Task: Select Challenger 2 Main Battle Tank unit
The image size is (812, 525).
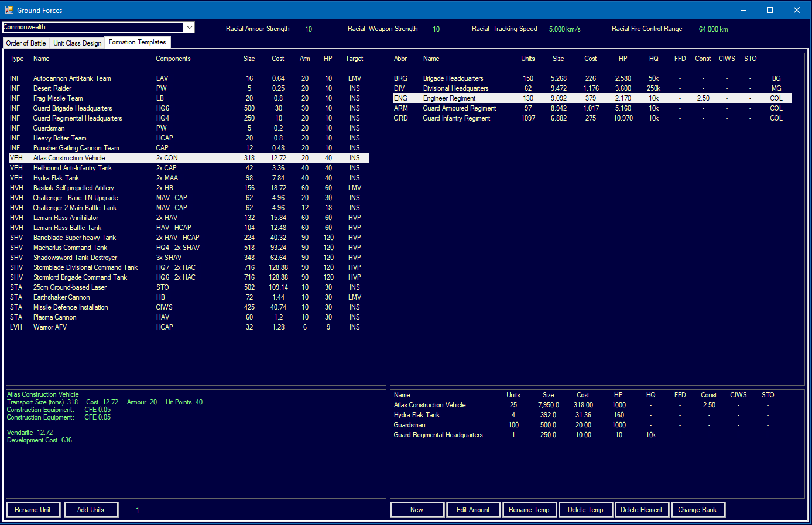Action: tap(189, 208)
